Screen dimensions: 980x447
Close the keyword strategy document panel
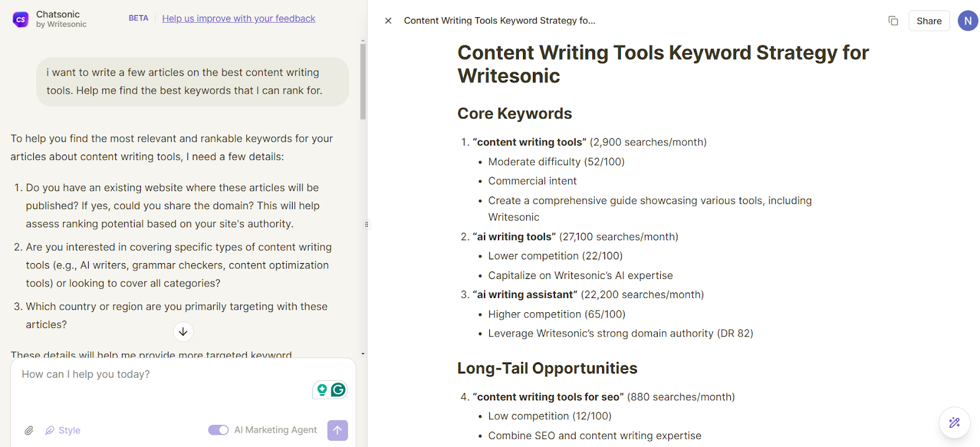click(x=388, y=21)
